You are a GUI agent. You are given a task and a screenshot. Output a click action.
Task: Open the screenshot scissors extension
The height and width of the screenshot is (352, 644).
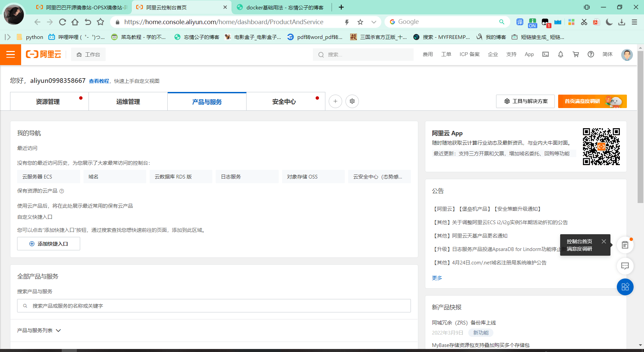(x=584, y=22)
